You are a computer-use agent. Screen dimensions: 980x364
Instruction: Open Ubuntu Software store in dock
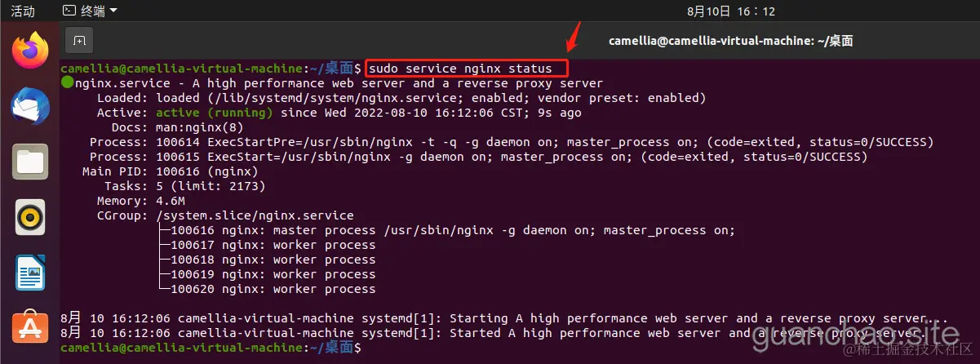pyautogui.click(x=30, y=327)
